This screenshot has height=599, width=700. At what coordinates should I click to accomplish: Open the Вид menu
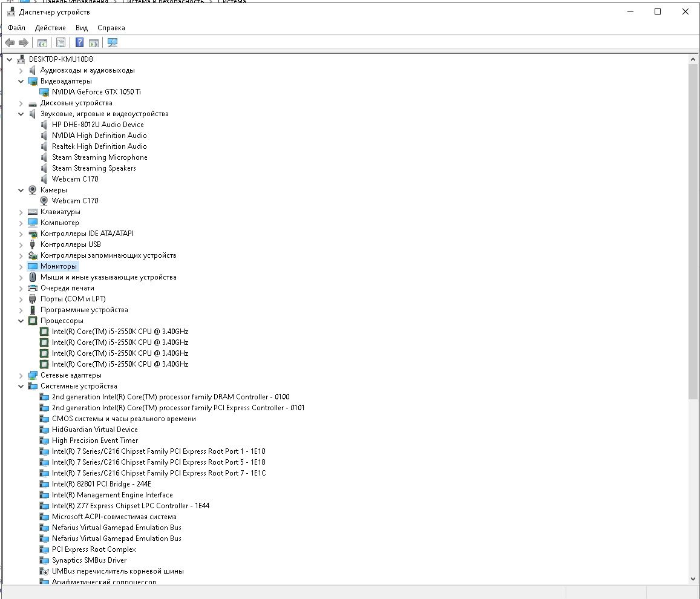(x=82, y=28)
